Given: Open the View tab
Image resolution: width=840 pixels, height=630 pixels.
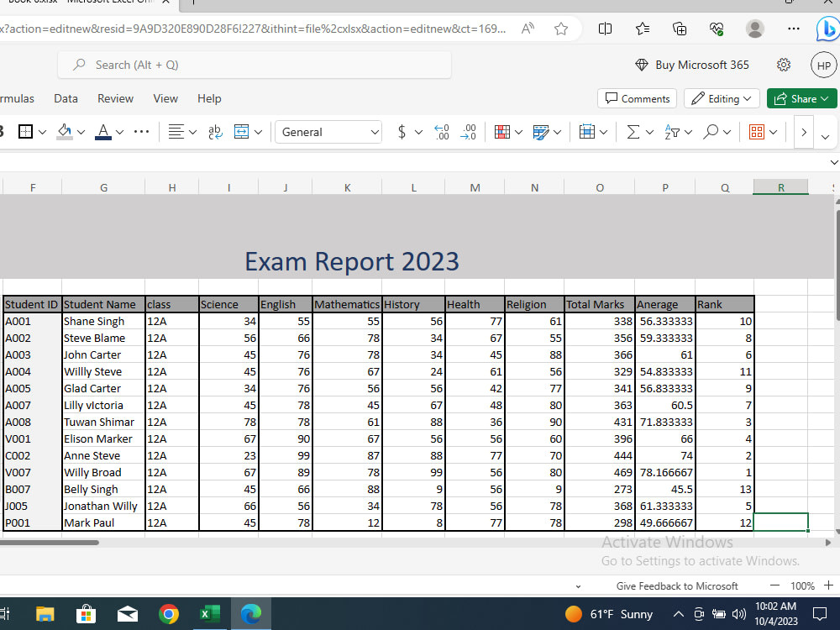Looking at the screenshot, I should point(165,98).
